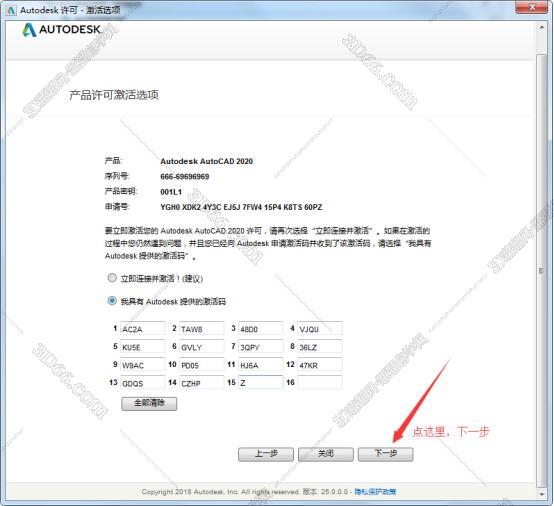The height and width of the screenshot is (506, 554).
Task: Click the Autodesk logo in header
Action: coord(61,30)
